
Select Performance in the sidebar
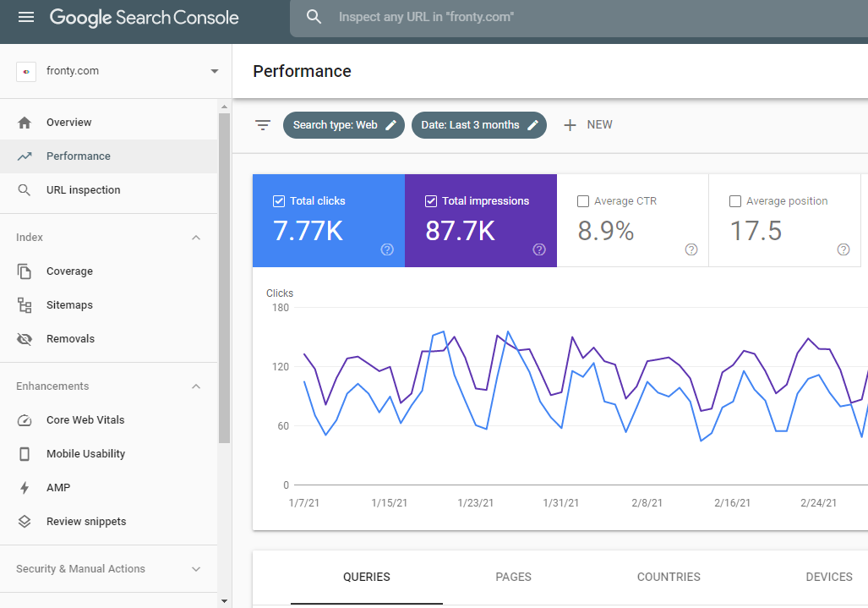108,156
